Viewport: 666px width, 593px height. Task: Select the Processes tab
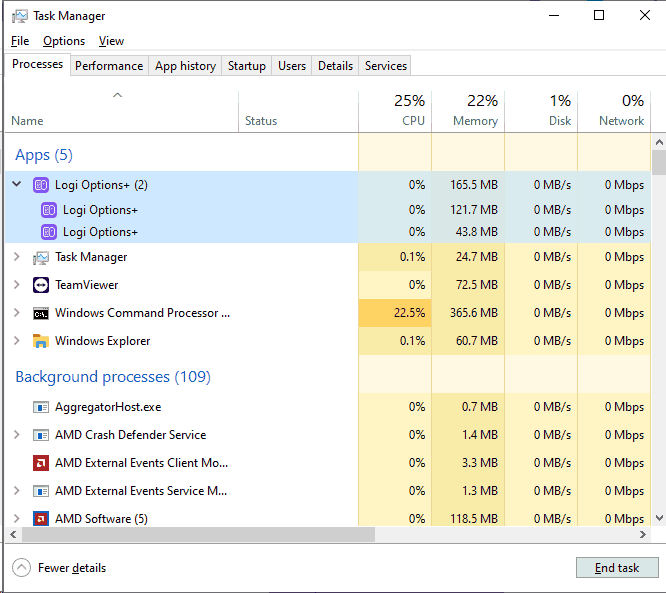click(37, 64)
